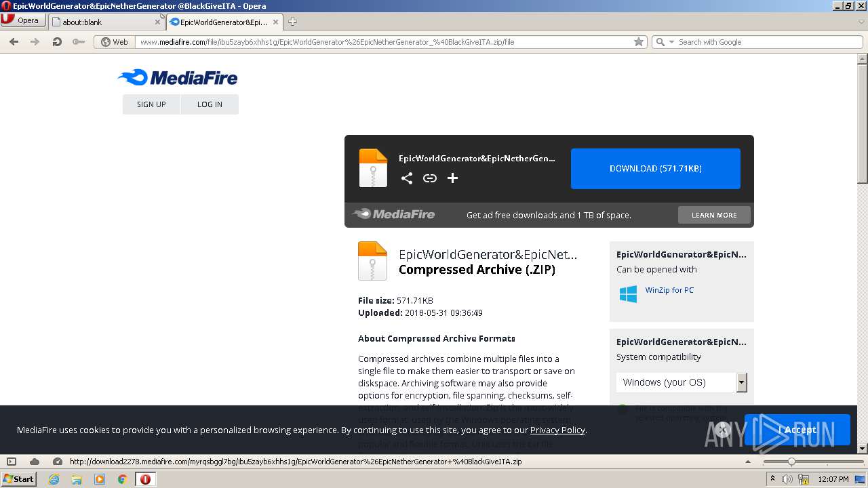Go forward with the arrow button
The width and height of the screenshot is (868, 488).
tap(35, 41)
